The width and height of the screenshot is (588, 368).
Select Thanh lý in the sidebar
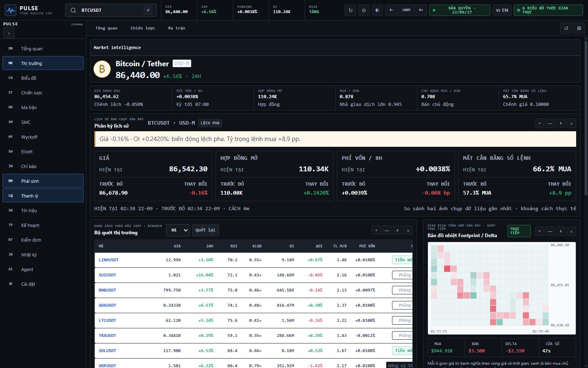click(43, 196)
